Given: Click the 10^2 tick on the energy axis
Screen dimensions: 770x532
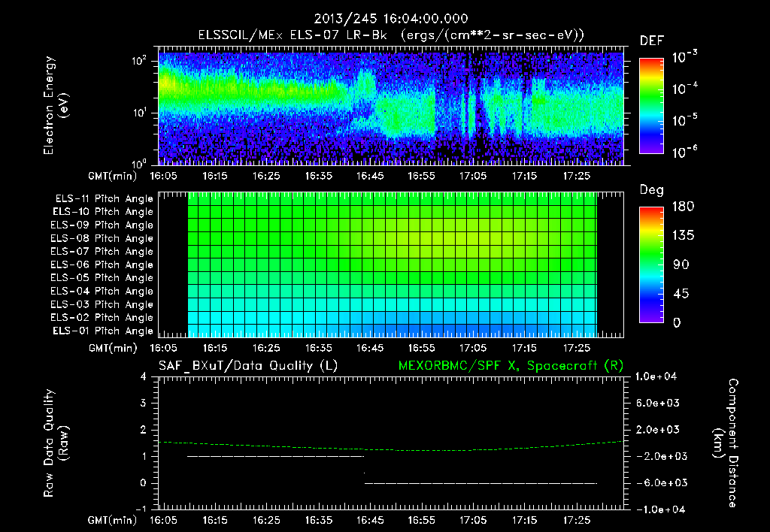Looking at the screenshot, I should (139, 61).
